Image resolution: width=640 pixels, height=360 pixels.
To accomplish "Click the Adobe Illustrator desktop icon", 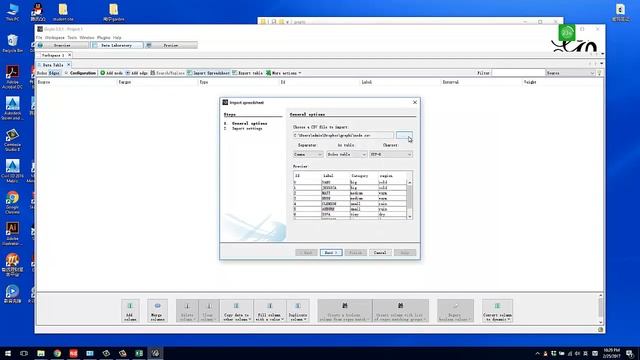I will [12, 234].
